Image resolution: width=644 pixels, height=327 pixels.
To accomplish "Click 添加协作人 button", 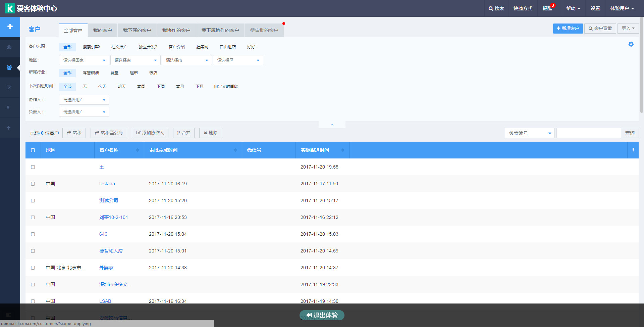I will pyautogui.click(x=150, y=133).
